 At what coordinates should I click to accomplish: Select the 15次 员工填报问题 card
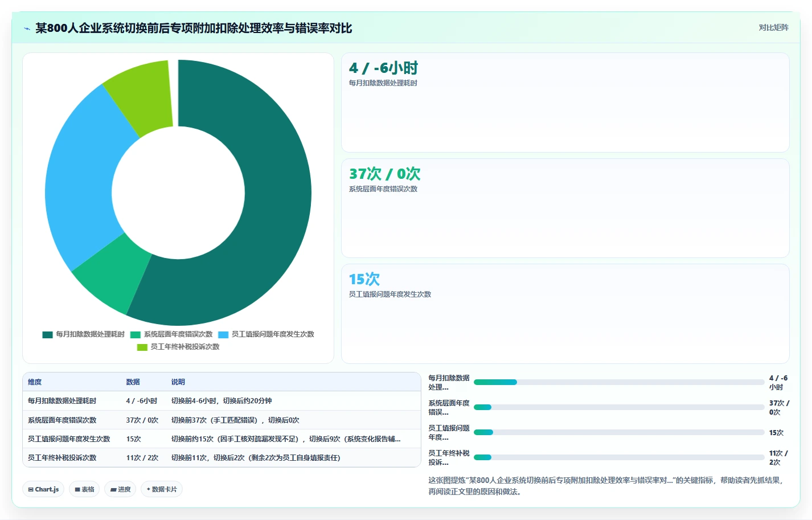click(x=565, y=314)
